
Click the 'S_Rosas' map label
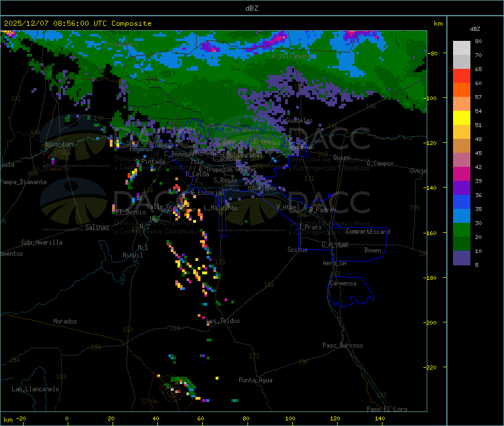click(225, 181)
